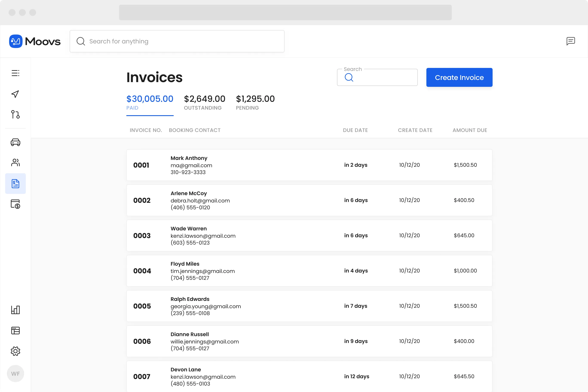The height and width of the screenshot is (392, 588).
Task: Click the contact name Floyd Miles
Action: pos(185,264)
